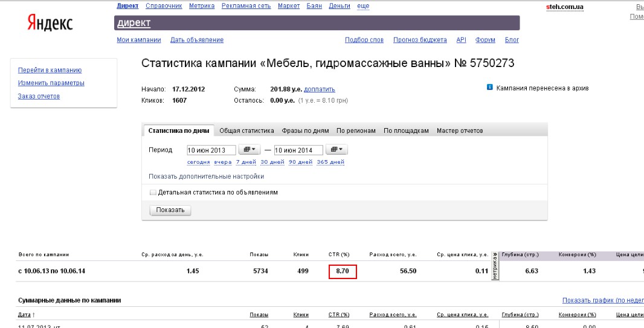
Task: Open Показать график link
Action: tap(603, 300)
